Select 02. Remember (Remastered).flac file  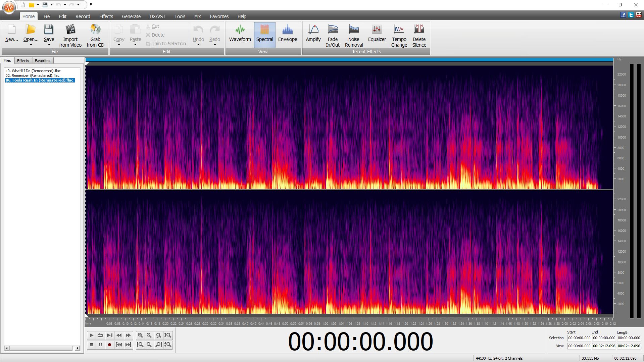coord(33,75)
